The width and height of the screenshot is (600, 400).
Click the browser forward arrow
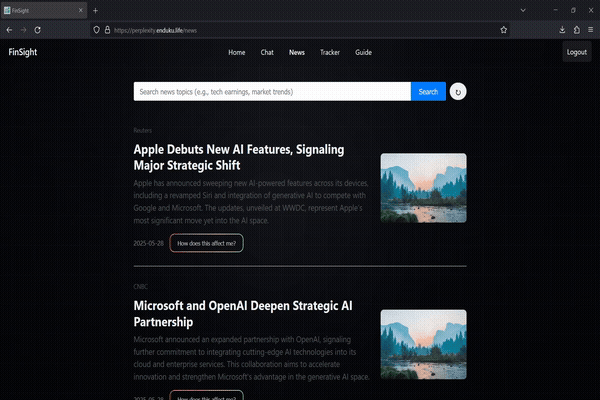23,30
